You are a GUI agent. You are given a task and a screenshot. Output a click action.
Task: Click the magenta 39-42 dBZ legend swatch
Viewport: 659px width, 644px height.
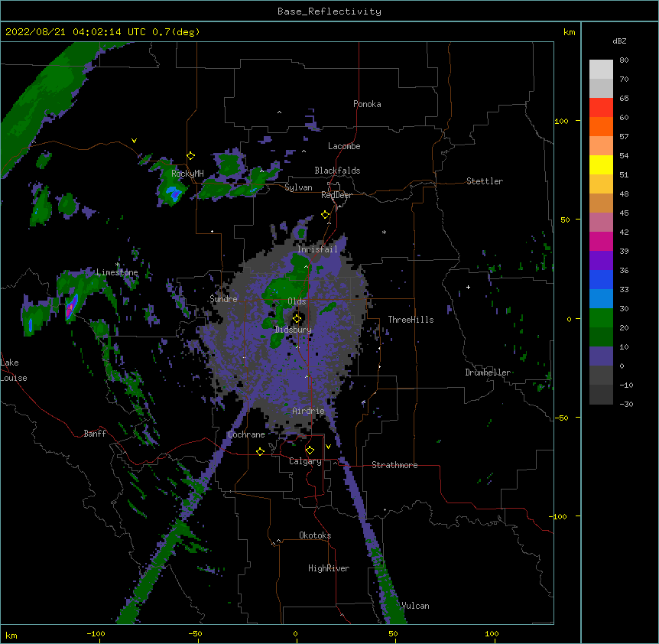601,241
